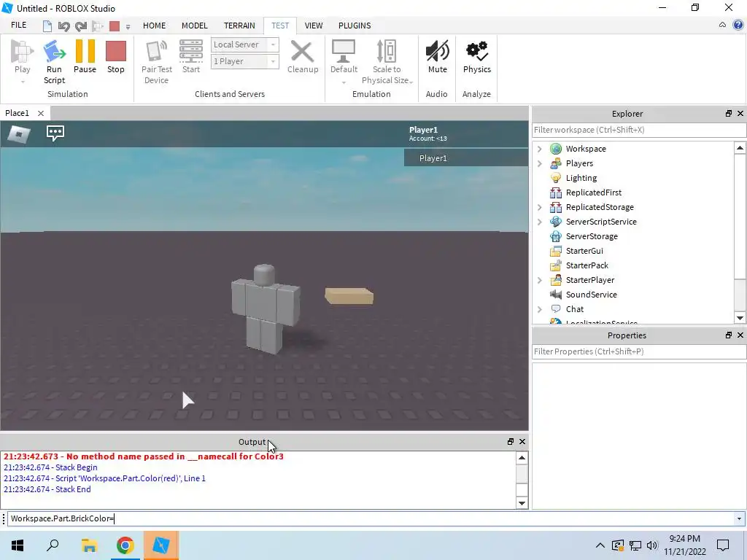Open the FILE menu
The image size is (747, 560).
(18, 26)
